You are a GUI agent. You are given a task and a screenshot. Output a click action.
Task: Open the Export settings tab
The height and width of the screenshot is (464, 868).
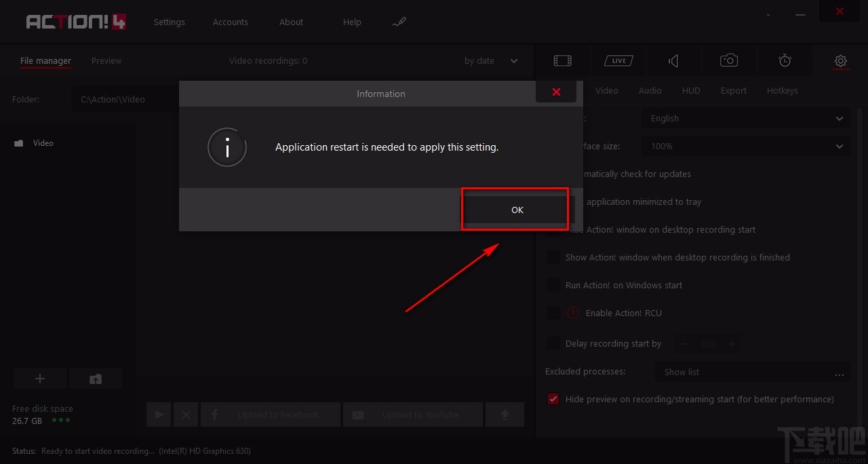[734, 90]
